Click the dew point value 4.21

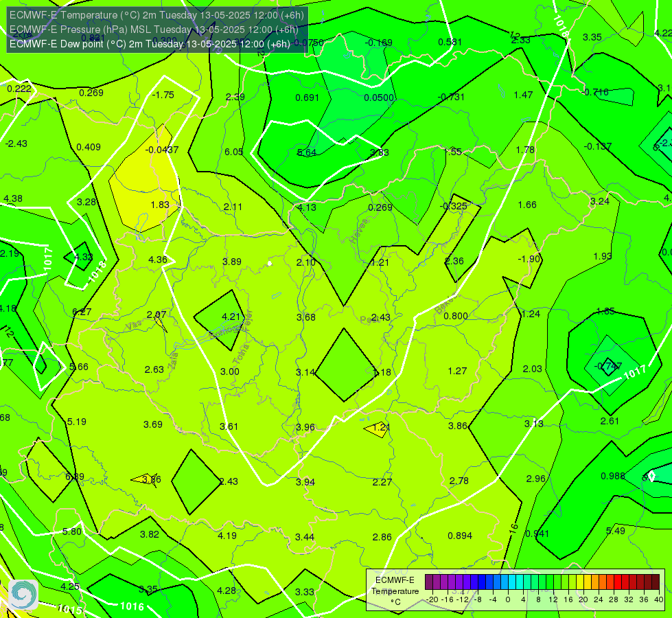[231, 317]
